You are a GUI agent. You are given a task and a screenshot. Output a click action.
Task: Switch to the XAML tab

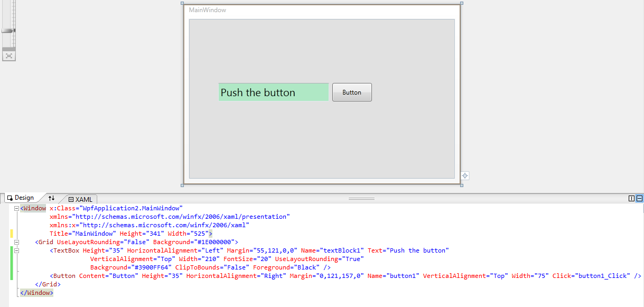tap(83, 199)
